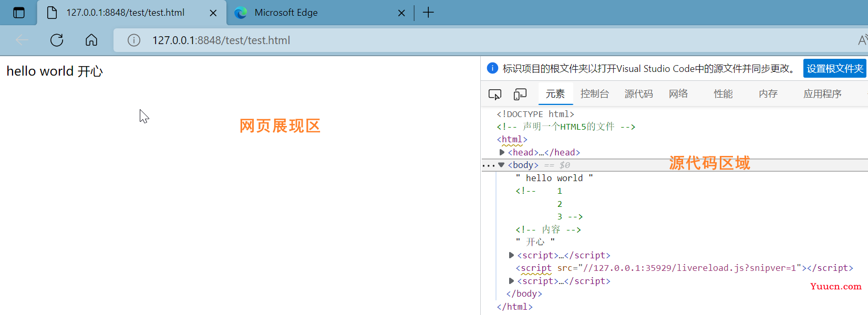Viewport: 868px width, 315px height.
Task: Select the closing </html> tag
Action: coord(515,307)
